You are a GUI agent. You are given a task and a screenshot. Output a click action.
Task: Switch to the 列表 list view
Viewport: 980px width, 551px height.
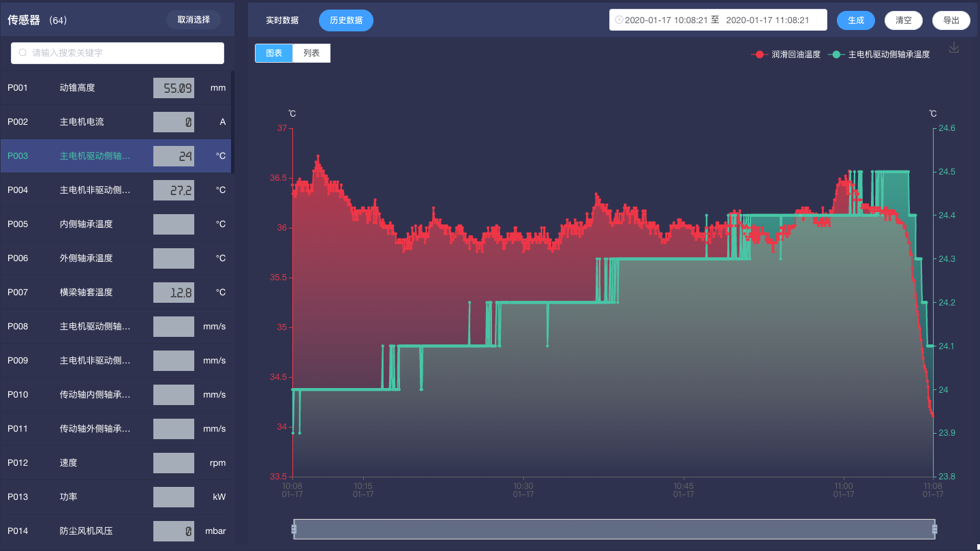pyautogui.click(x=311, y=53)
